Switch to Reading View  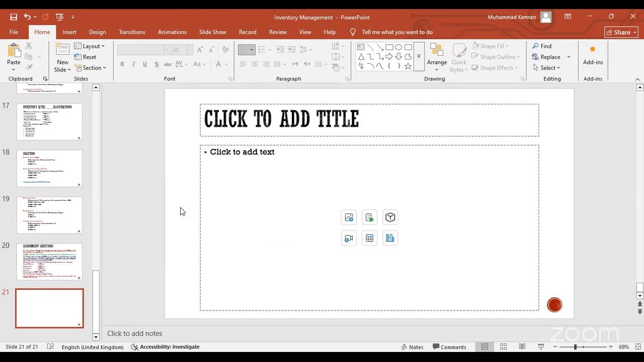pos(522,347)
